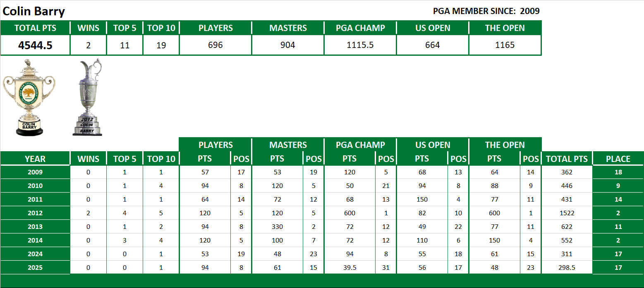
Task: Click the TOTAL PTS header cell
Action: coord(36,28)
